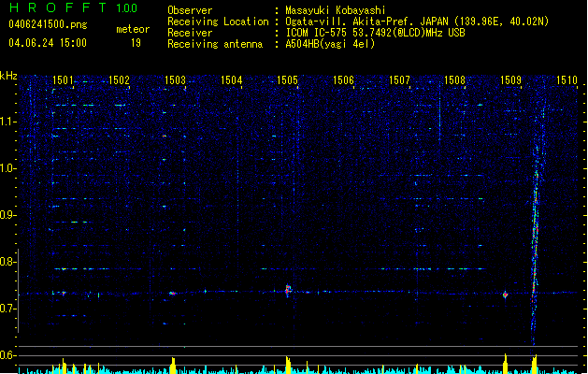
Task: Click the red echo dot below 1509
Action: [x=505, y=295]
